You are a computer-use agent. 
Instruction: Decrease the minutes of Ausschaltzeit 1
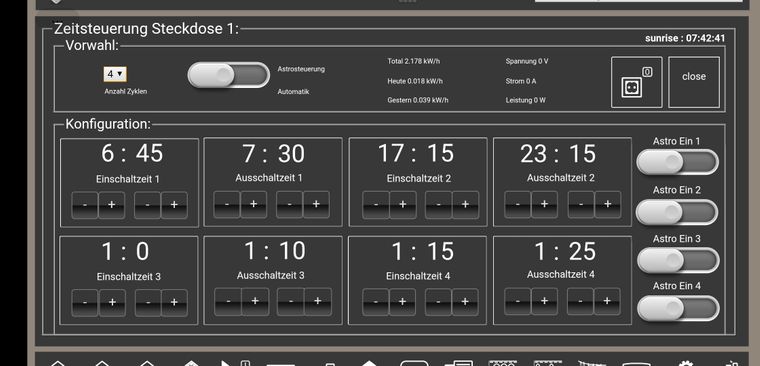pyautogui.click(x=289, y=204)
